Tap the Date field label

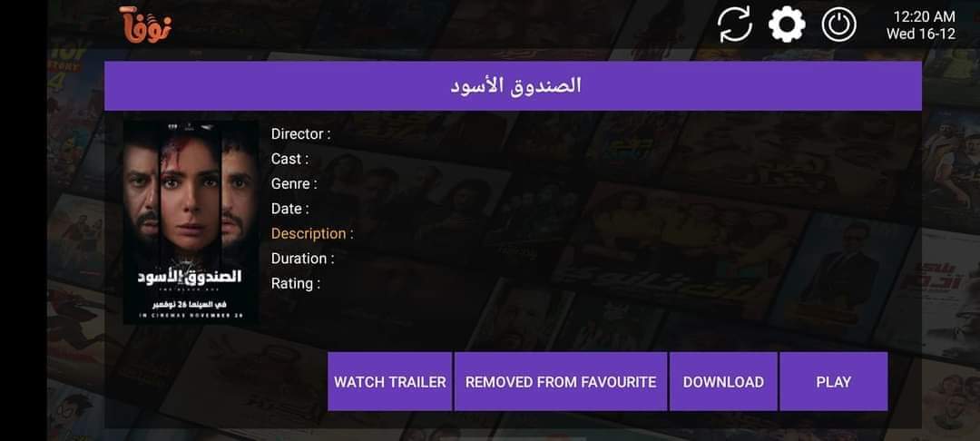point(289,209)
